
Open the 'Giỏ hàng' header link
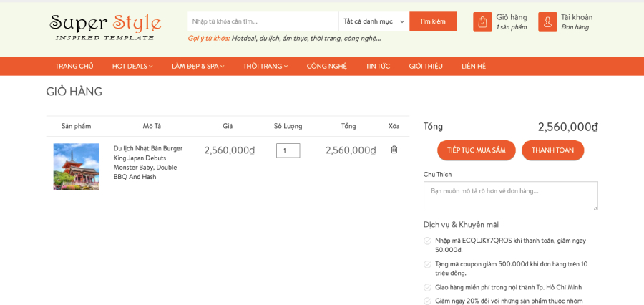click(x=512, y=17)
